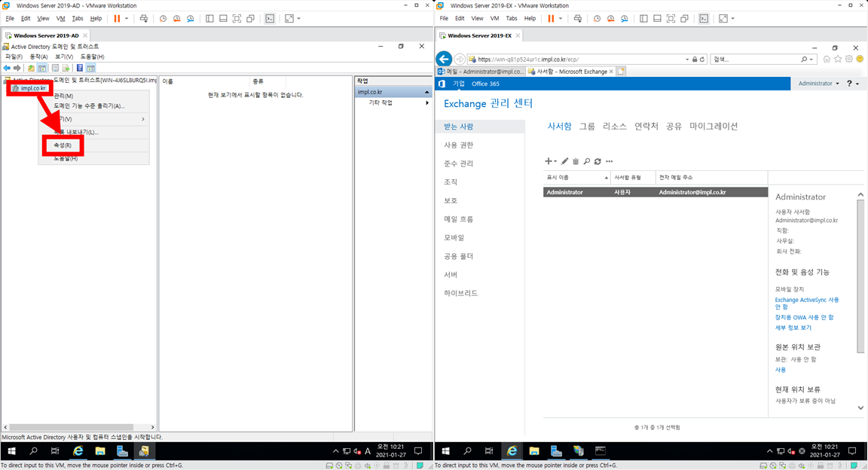Click the Export list icon in MMC toolbar

[x=66, y=68]
